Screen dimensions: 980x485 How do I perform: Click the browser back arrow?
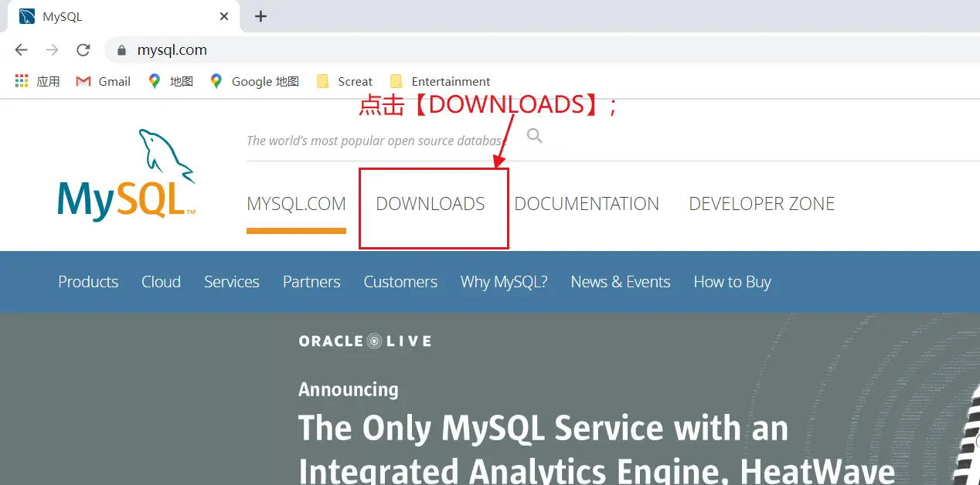22,50
